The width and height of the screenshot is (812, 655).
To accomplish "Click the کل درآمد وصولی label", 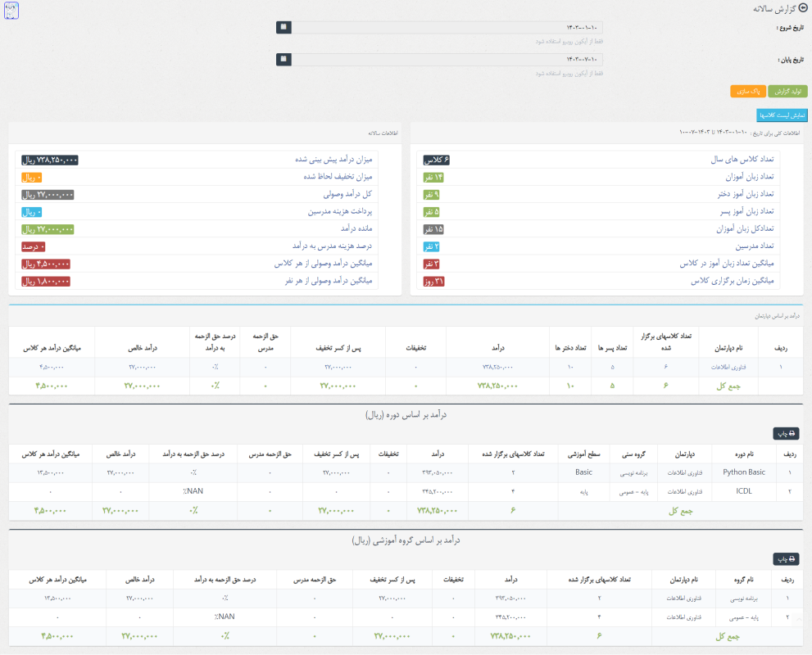I will (x=348, y=195).
